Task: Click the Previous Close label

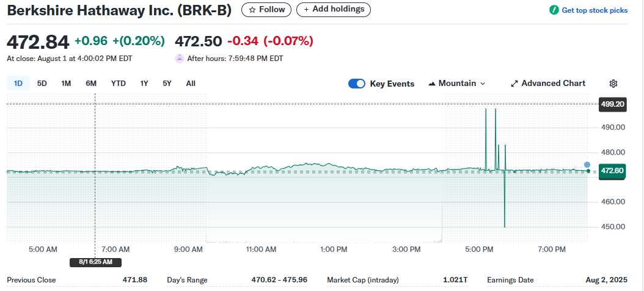Action: click(x=31, y=280)
